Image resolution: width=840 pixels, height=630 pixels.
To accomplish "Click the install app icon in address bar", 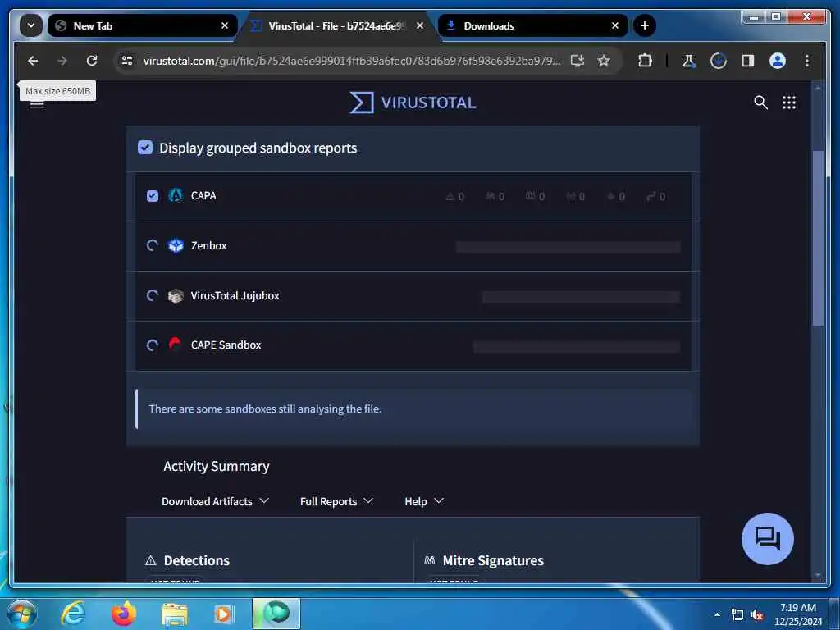I will click(x=577, y=61).
